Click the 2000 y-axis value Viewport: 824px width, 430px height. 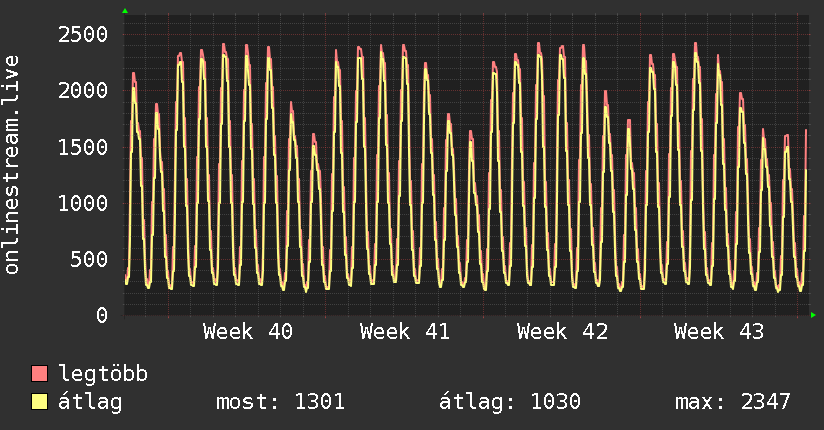pyautogui.click(x=83, y=91)
